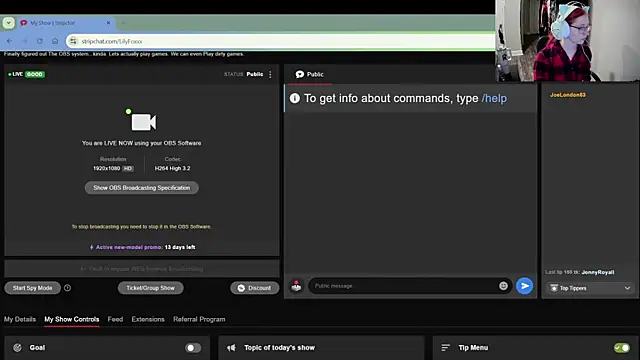Screen dimensions: 640x360
Task: Open the three-dot status menu
Action: (x=270, y=74)
